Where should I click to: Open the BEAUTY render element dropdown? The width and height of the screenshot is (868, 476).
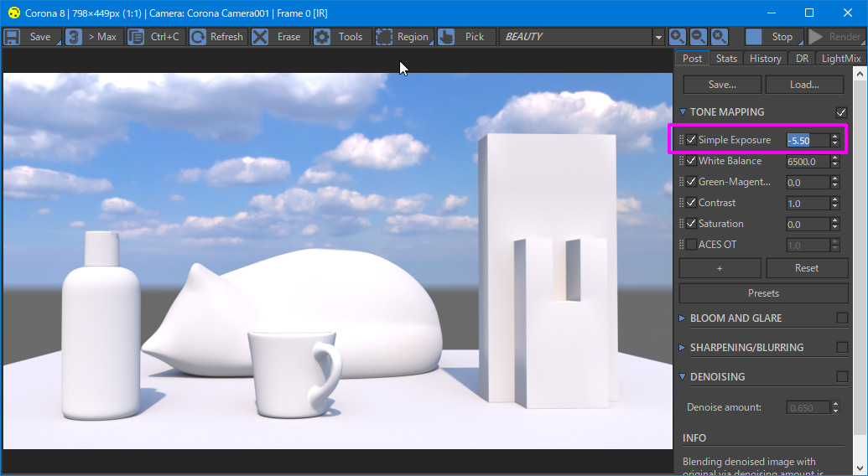pyautogui.click(x=658, y=38)
